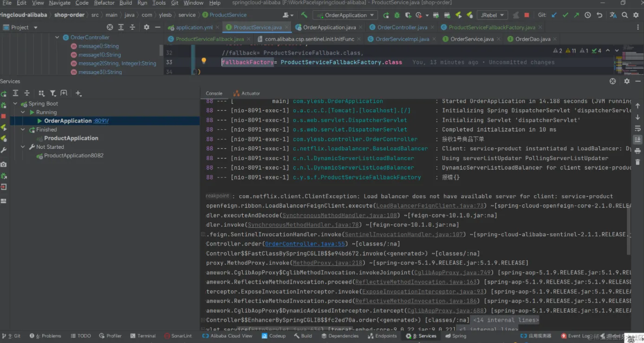Viewport: 644px width, 343px height.
Task: Click the rollback undo arrow icon
Action: point(599,15)
